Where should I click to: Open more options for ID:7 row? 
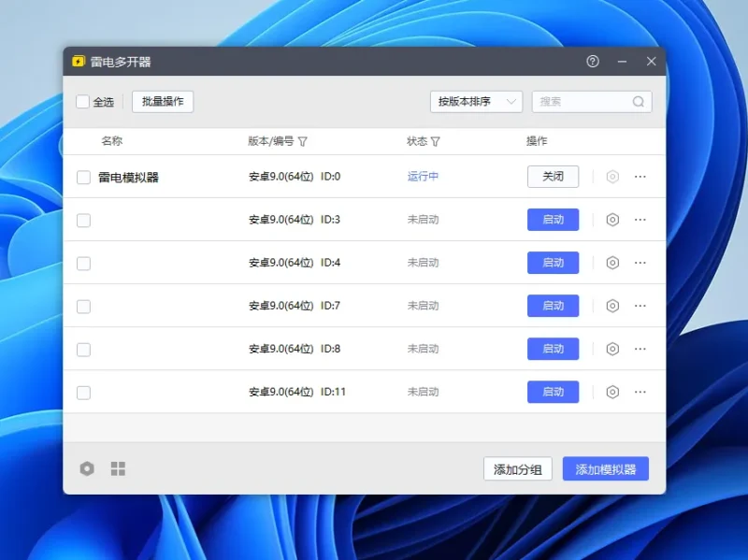tap(640, 306)
